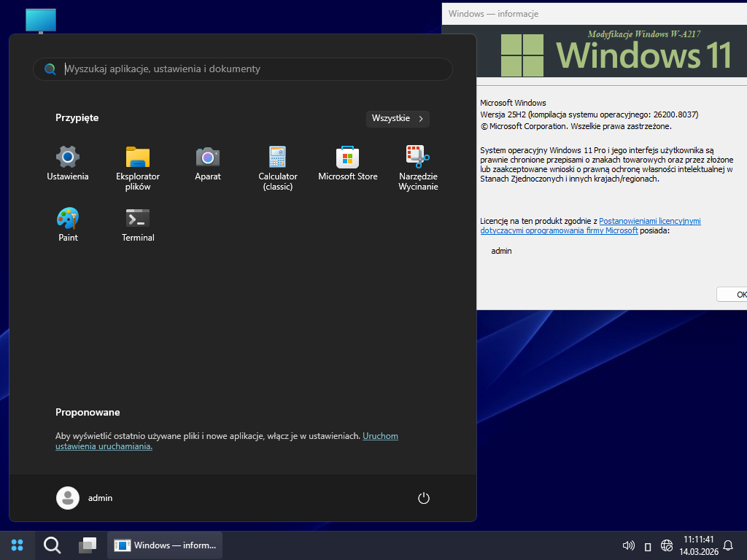Open the taskbar search icon
Screen dimensions: 747x560
pyautogui.click(x=53, y=545)
